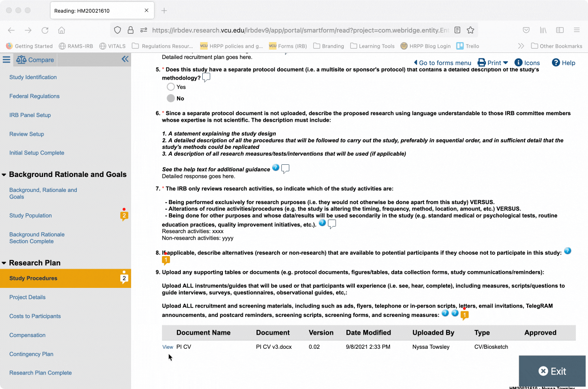Navigate to Costs to Participants page

pos(35,316)
